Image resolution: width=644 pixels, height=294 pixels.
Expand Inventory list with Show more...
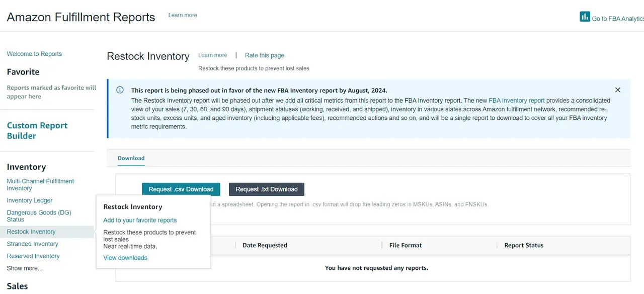point(25,268)
